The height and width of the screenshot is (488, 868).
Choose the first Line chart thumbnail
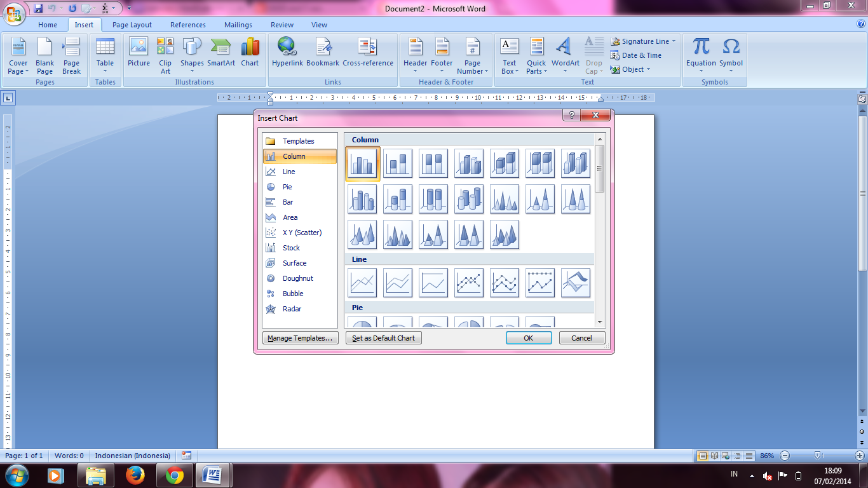(x=362, y=283)
